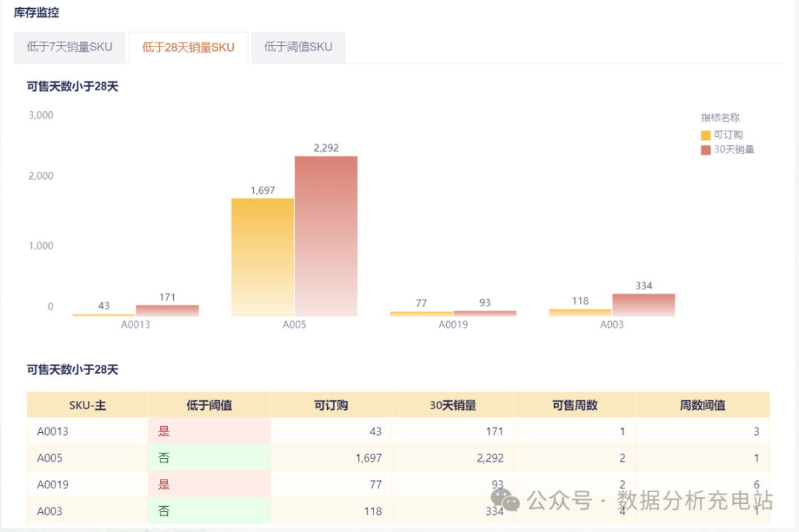Click the 库存监控 page title
Viewport: 799px width, 532px height.
pyautogui.click(x=36, y=13)
